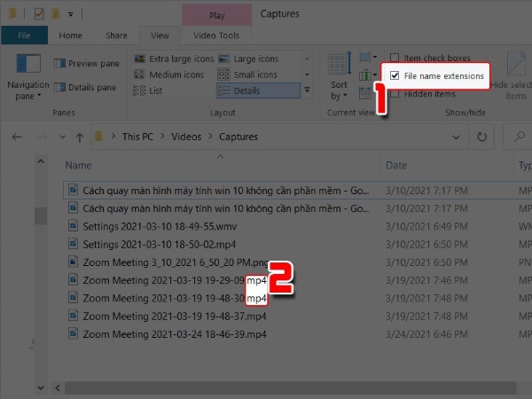Expand the layout gallery more arrow
The height and width of the screenshot is (399, 532).
point(308,90)
